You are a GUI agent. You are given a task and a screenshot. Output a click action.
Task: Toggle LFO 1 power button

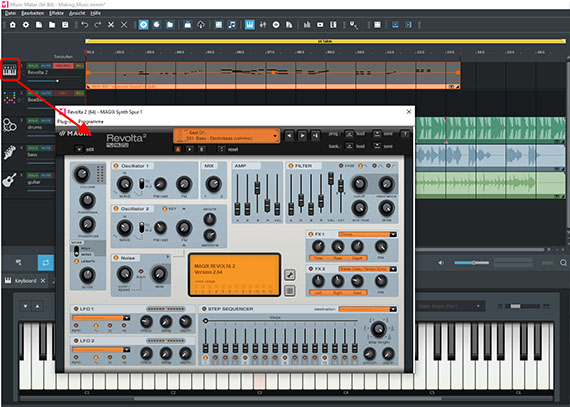[x=76, y=309]
